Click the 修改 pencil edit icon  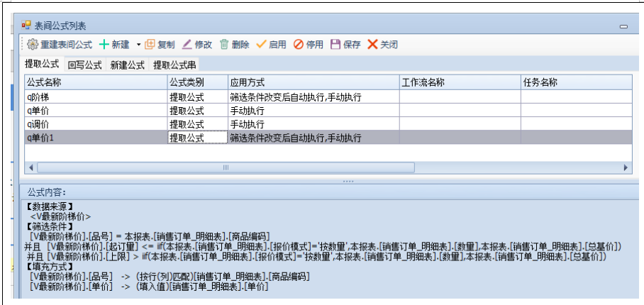[187, 44]
